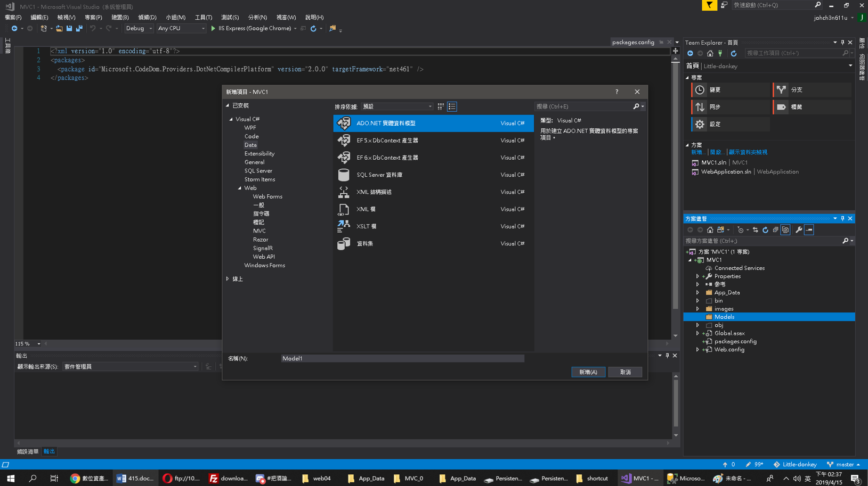Screen dimensions: 868x486
Task: Click the Home icon in Solution Explorer toolbar
Action: click(710, 230)
